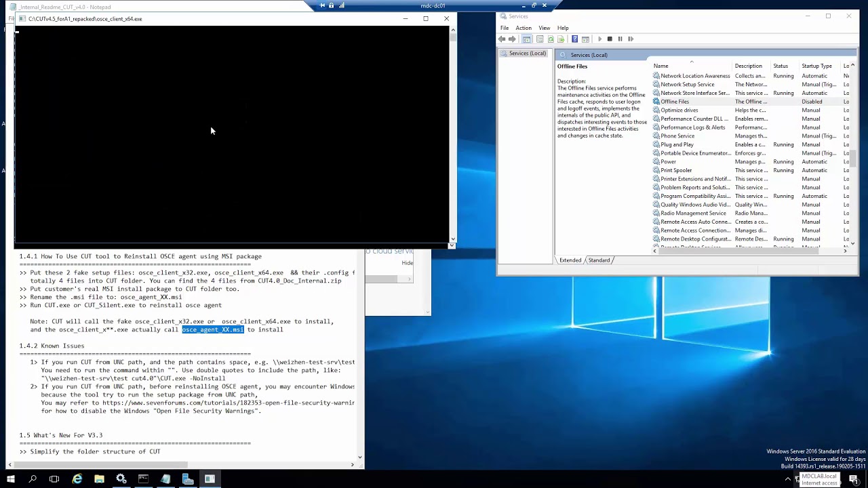Screen dimensions: 868x488
Task: Select Printer Extensions and Notifications service
Action: pyautogui.click(x=751, y=179)
